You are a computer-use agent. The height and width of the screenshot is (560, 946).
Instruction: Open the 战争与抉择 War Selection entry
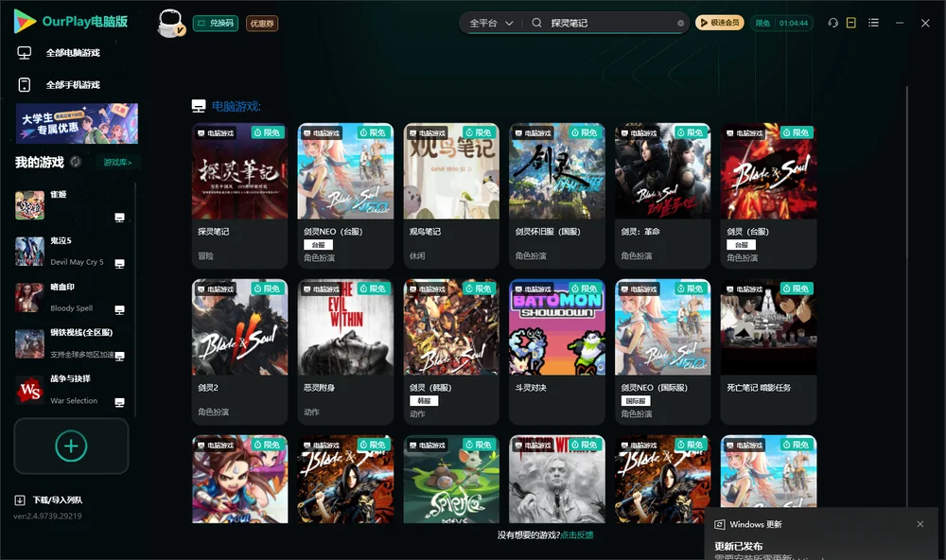click(x=71, y=390)
